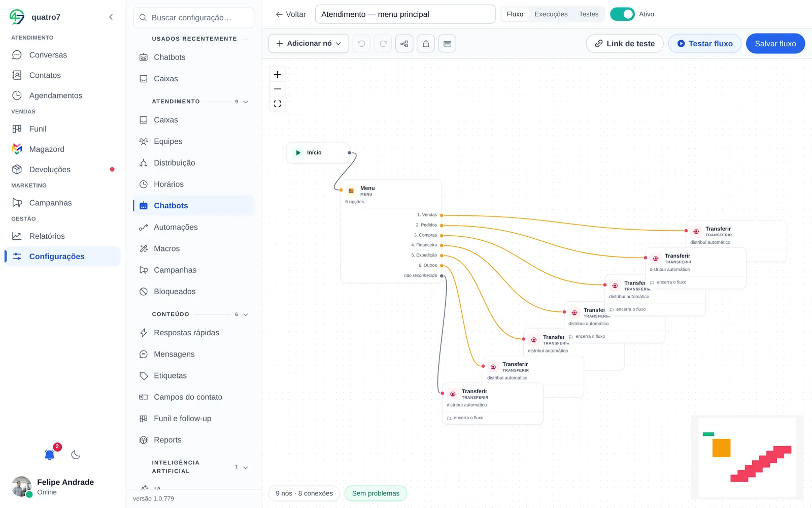
Task: Click the search configuration field
Action: [194, 18]
